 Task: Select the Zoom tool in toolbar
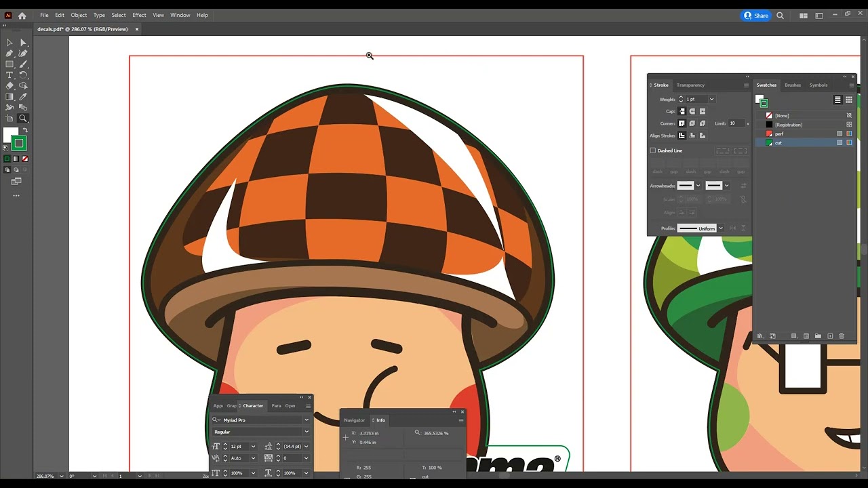tap(23, 119)
